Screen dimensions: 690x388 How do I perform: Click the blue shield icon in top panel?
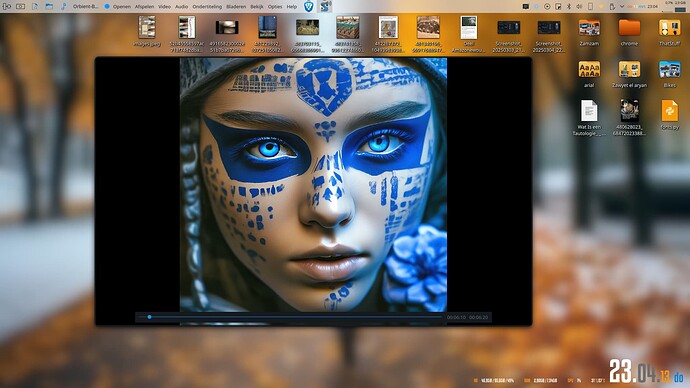point(309,6)
